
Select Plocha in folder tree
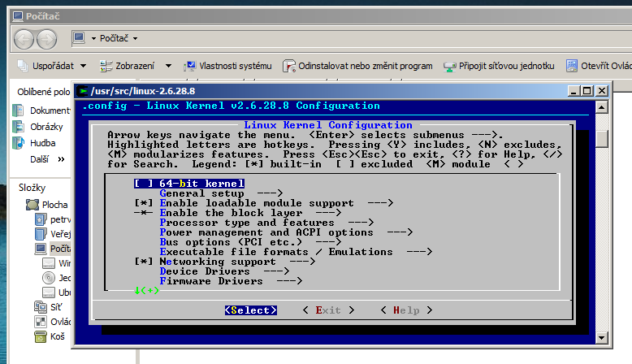(47, 205)
